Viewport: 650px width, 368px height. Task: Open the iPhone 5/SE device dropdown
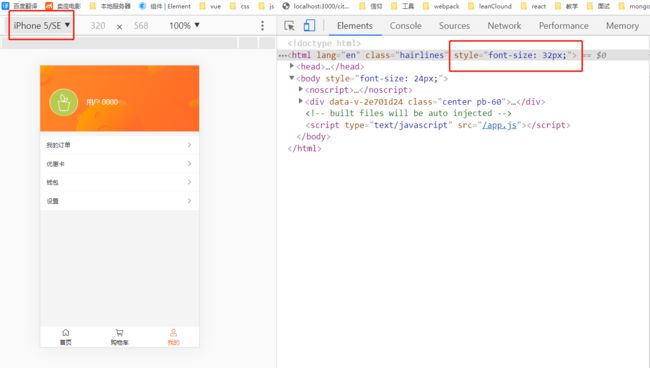41,26
